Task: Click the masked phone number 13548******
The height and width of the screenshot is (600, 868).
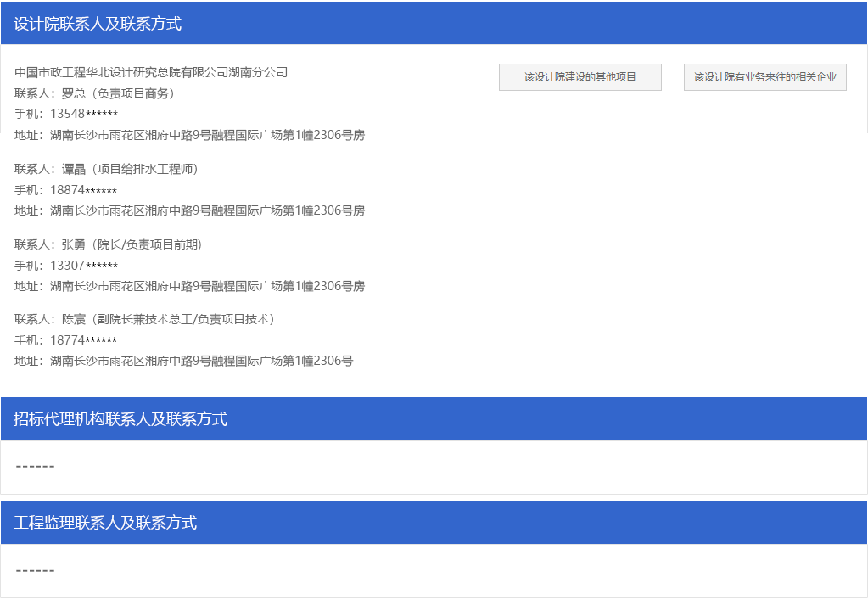Action: [x=83, y=115]
